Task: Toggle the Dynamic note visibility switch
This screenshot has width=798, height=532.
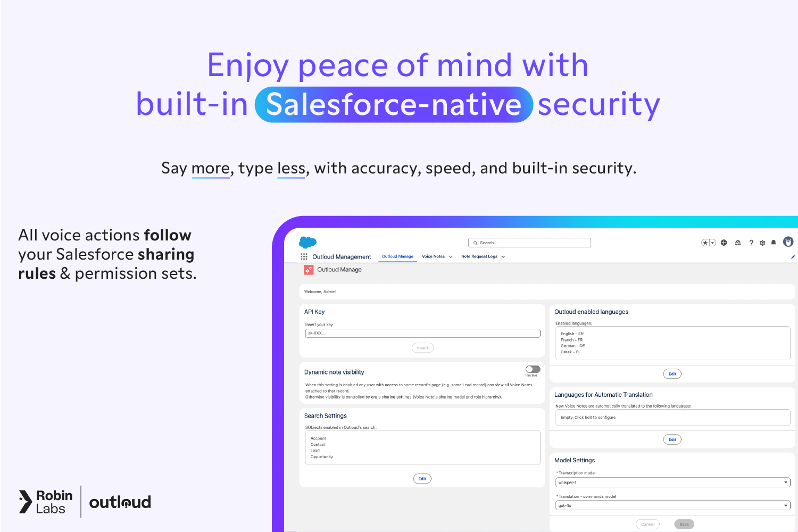Action: [x=533, y=369]
